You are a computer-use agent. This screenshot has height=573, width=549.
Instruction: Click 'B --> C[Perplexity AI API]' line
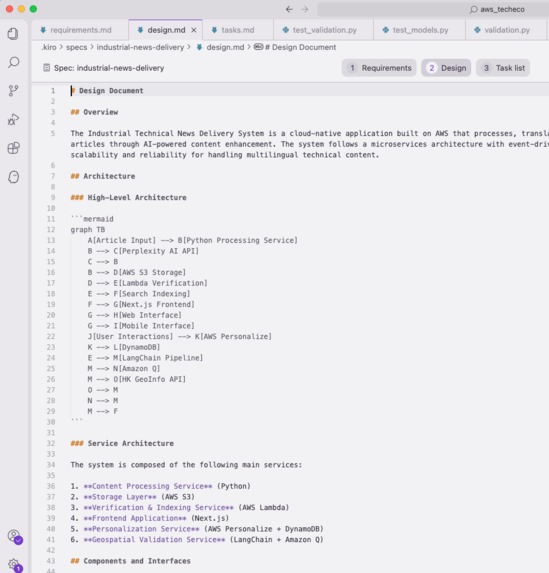tap(143, 251)
